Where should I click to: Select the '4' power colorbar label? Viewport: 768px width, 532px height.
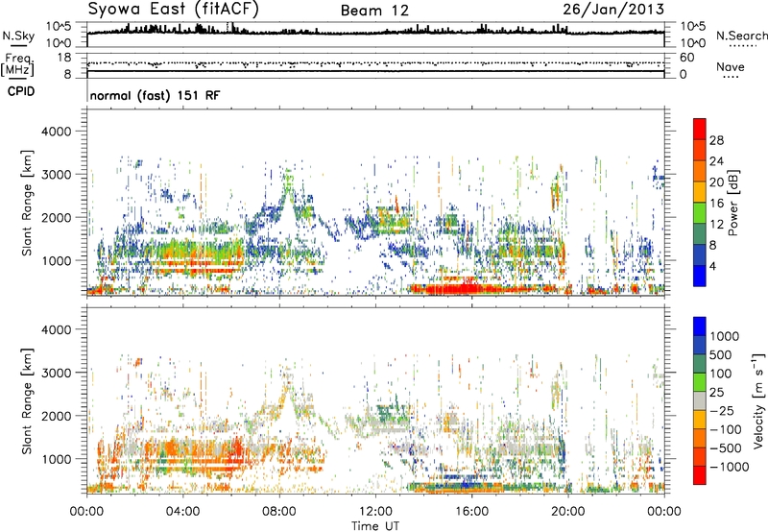click(712, 266)
